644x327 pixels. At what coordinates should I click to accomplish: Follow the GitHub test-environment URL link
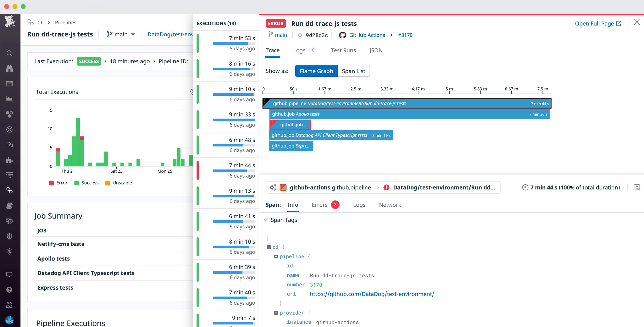coord(372,294)
